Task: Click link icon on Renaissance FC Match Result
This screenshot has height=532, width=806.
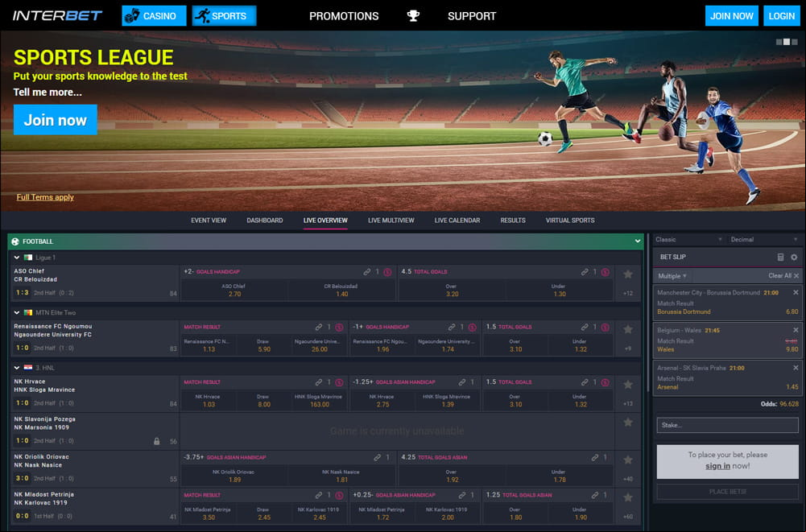Action: click(x=319, y=327)
